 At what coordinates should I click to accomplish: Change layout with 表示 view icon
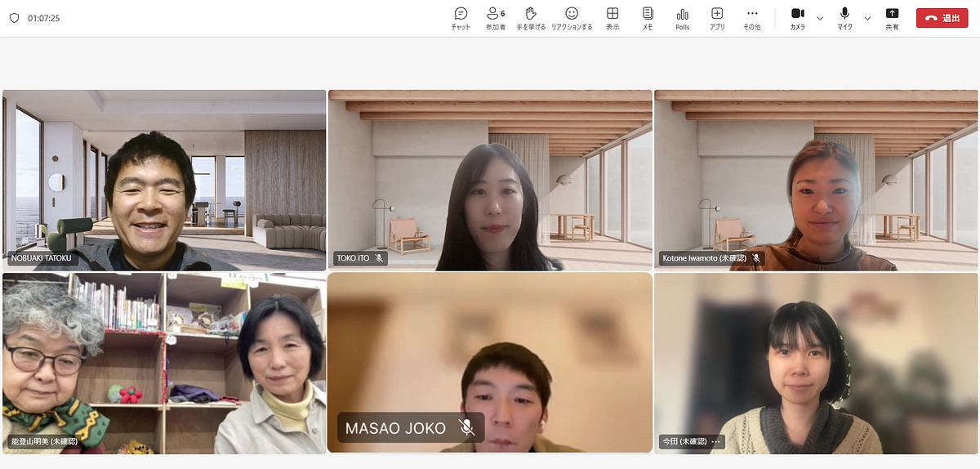(612, 18)
